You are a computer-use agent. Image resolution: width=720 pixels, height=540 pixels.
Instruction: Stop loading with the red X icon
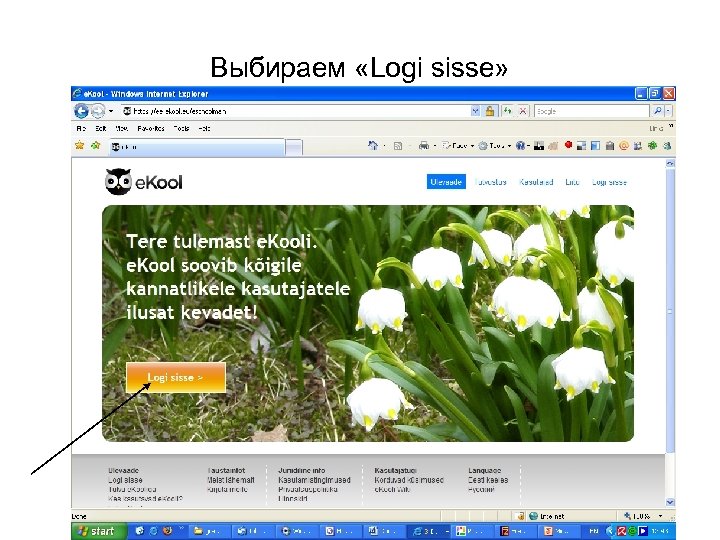(523, 111)
